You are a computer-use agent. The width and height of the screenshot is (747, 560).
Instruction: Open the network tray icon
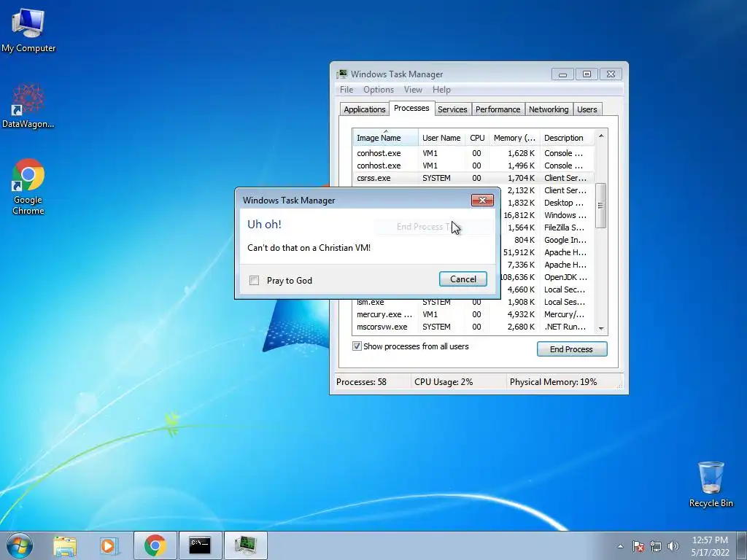[x=656, y=546]
